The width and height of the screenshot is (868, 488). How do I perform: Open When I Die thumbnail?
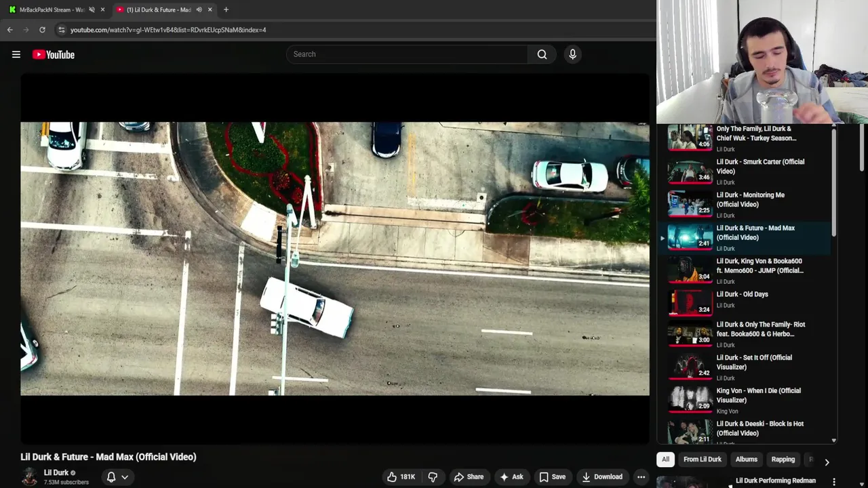pyautogui.click(x=690, y=400)
